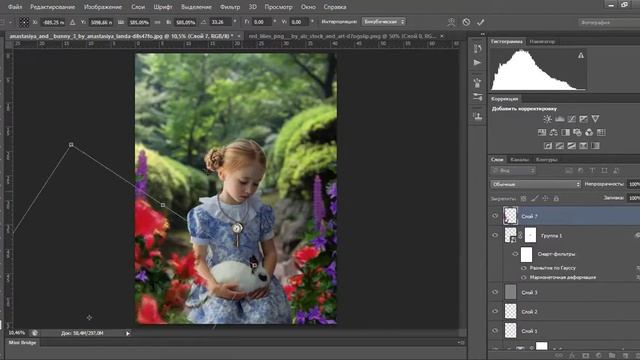Commit the transform with the checkmark icon

pyautogui.click(x=480, y=22)
